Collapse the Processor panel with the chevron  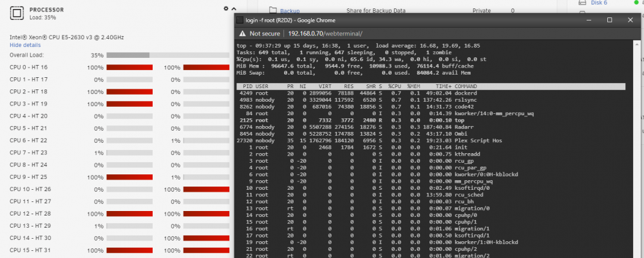(x=234, y=8)
